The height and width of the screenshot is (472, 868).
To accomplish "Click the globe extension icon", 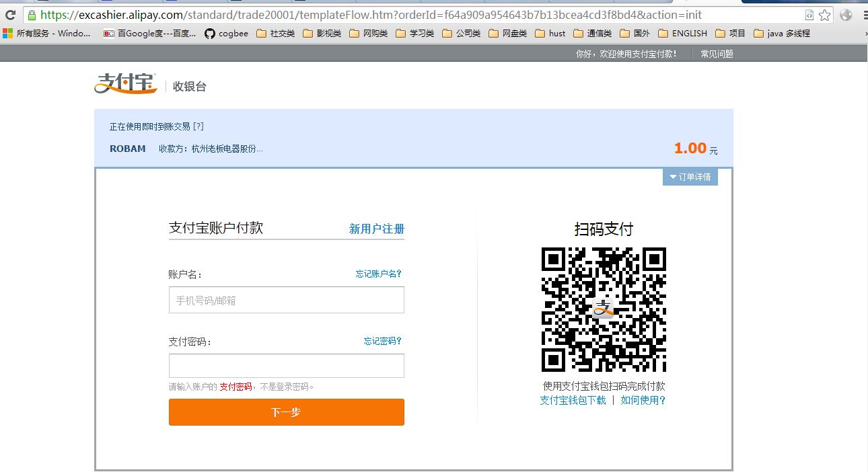I will pos(846,15).
